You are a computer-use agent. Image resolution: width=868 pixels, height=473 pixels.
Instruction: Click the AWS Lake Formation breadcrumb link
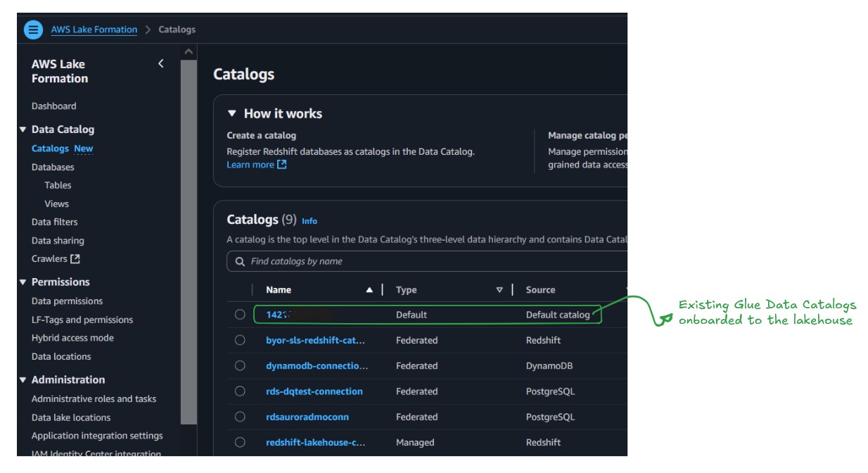pyautogui.click(x=94, y=30)
